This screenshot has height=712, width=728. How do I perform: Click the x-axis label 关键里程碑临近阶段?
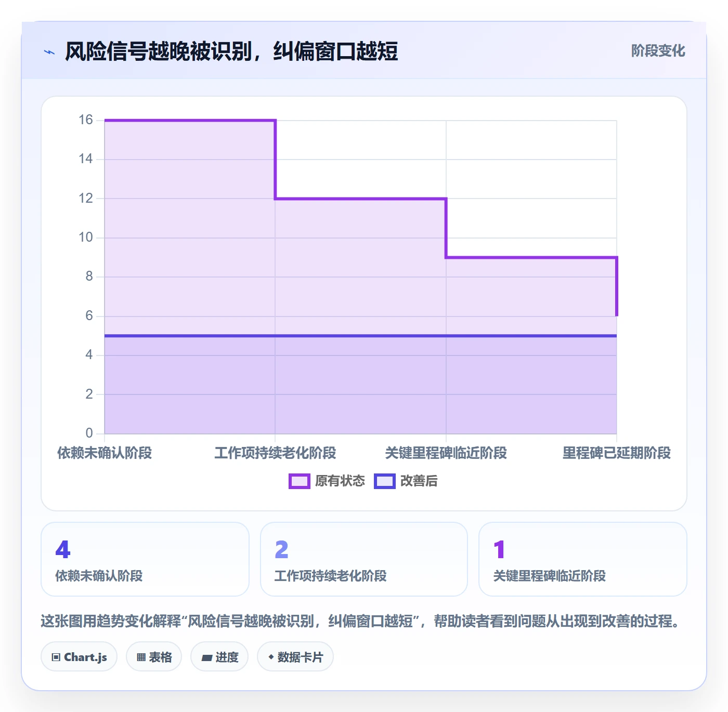(446, 453)
